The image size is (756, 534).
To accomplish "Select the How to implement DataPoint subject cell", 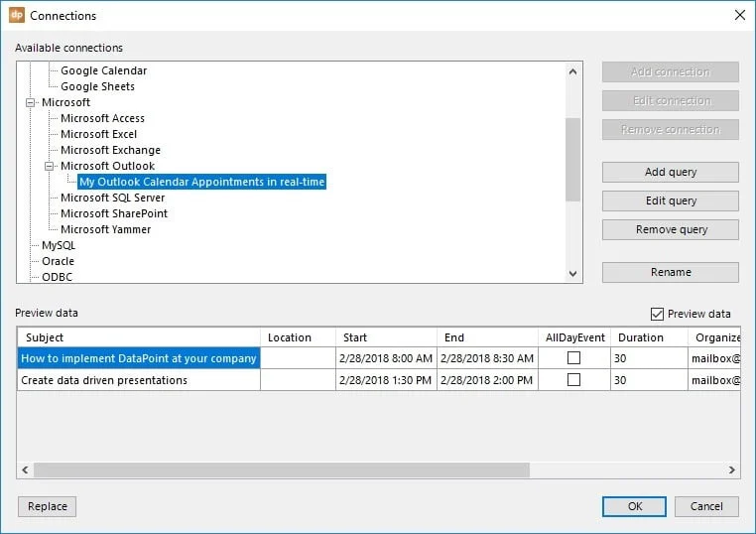I will (139, 358).
